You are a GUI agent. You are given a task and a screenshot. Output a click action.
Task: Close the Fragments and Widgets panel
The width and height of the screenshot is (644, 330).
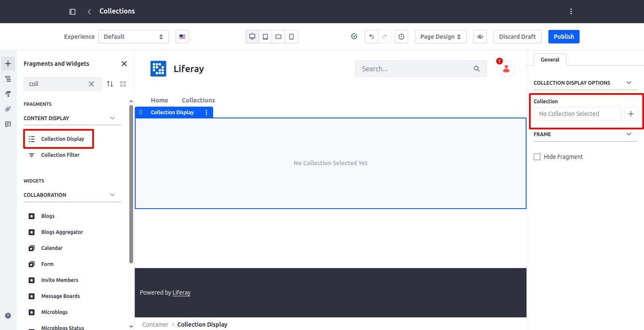(124, 64)
